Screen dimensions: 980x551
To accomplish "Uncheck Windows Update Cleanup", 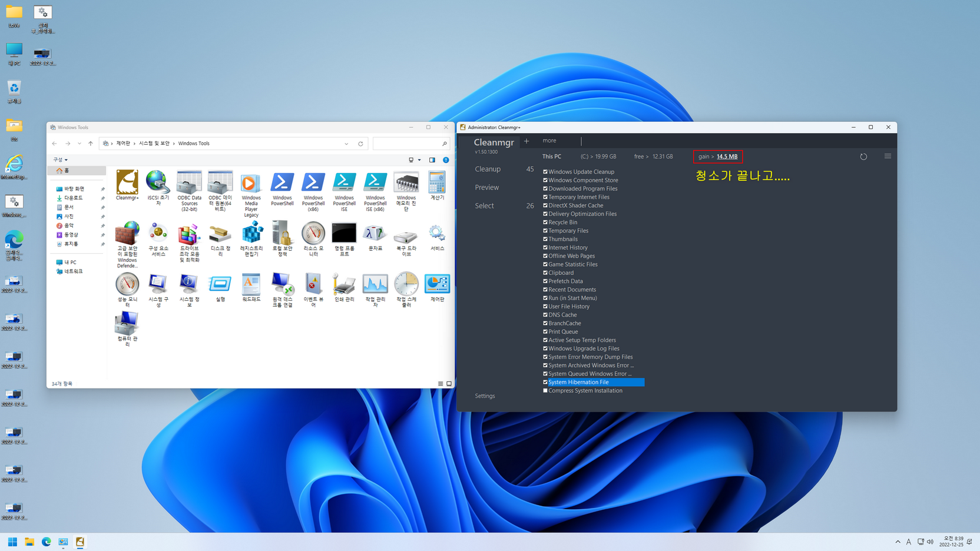I will (545, 172).
